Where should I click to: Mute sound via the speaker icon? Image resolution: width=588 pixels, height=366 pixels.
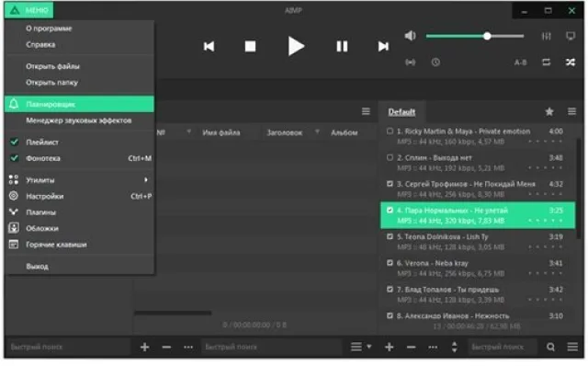tap(410, 36)
